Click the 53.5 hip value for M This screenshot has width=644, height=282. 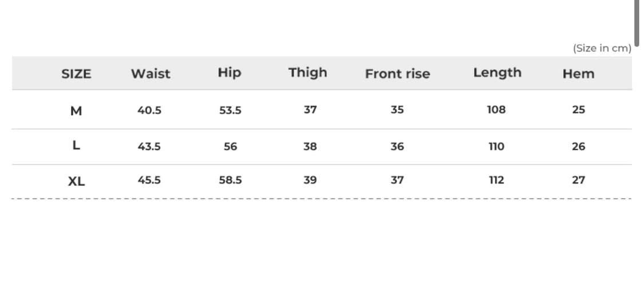230,110
